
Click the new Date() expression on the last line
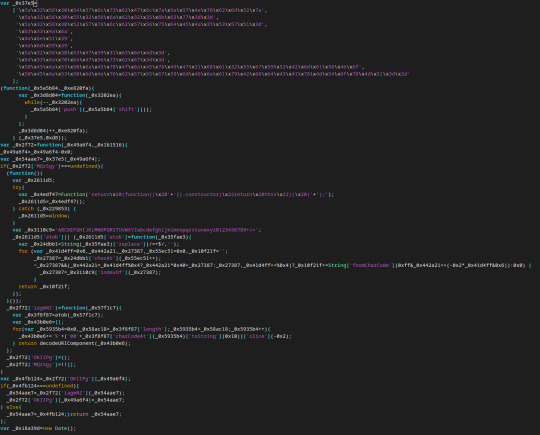pyautogui.click(x=58, y=428)
